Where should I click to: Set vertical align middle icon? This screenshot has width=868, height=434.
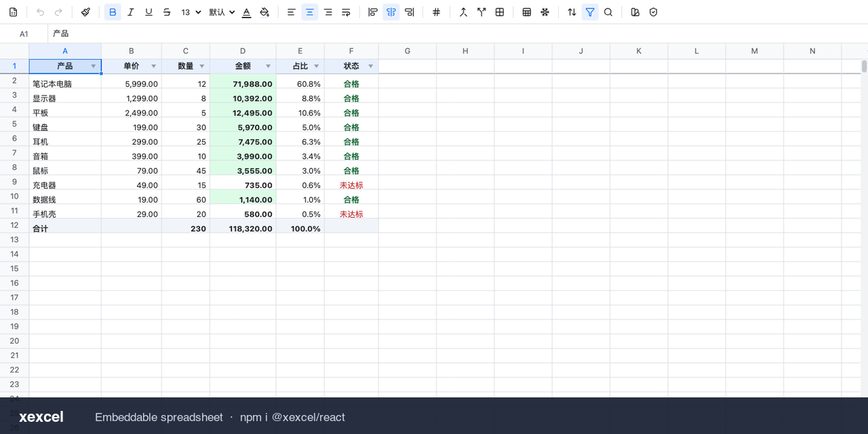click(x=391, y=12)
